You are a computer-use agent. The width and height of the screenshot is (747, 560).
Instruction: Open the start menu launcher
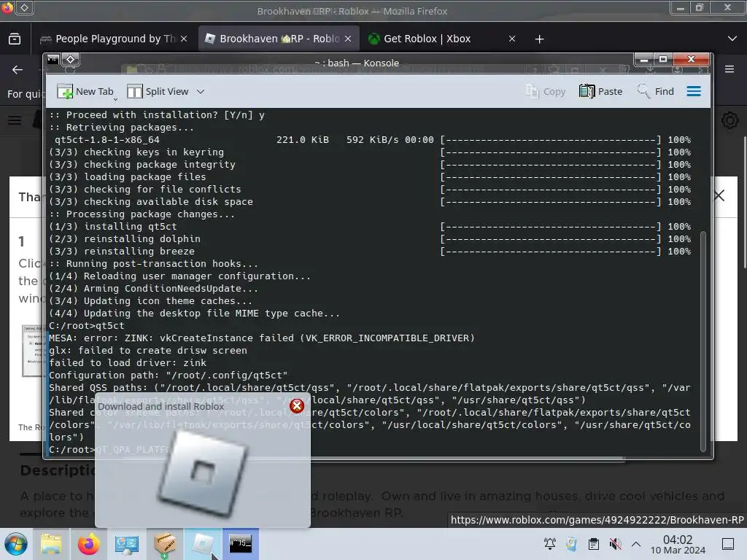tap(15, 544)
